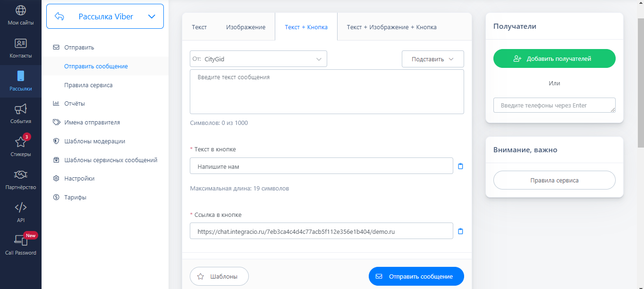Image resolution: width=644 pixels, height=289 pixels.
Task: Focus the message text area
Action: (327, 92)
